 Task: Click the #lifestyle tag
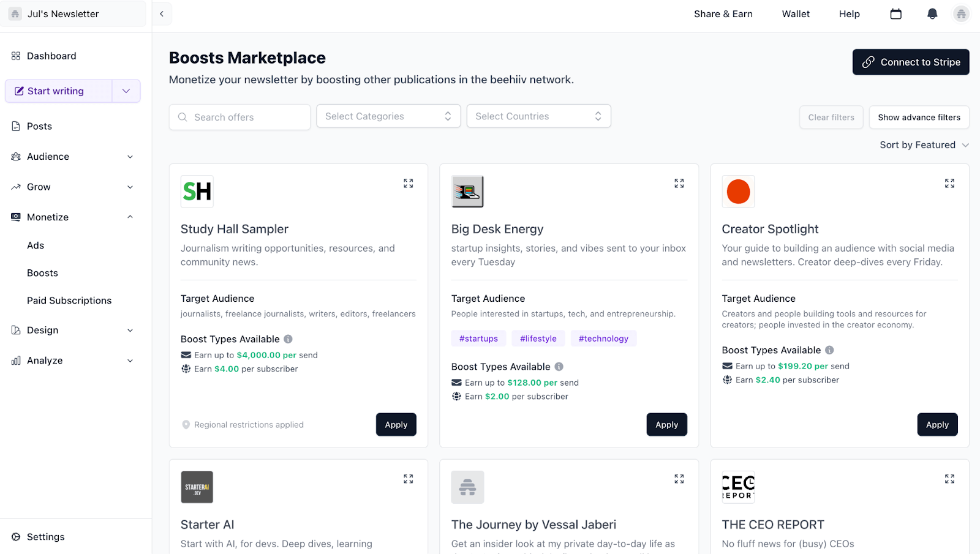click(538, 339)
